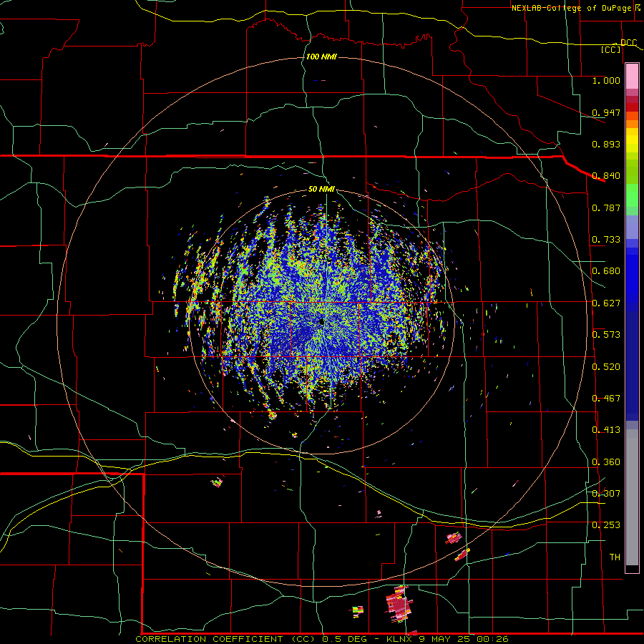Click the large magenta echo cluster near bottom
Viewport: 644px width, 644px height.
point(399,604)
